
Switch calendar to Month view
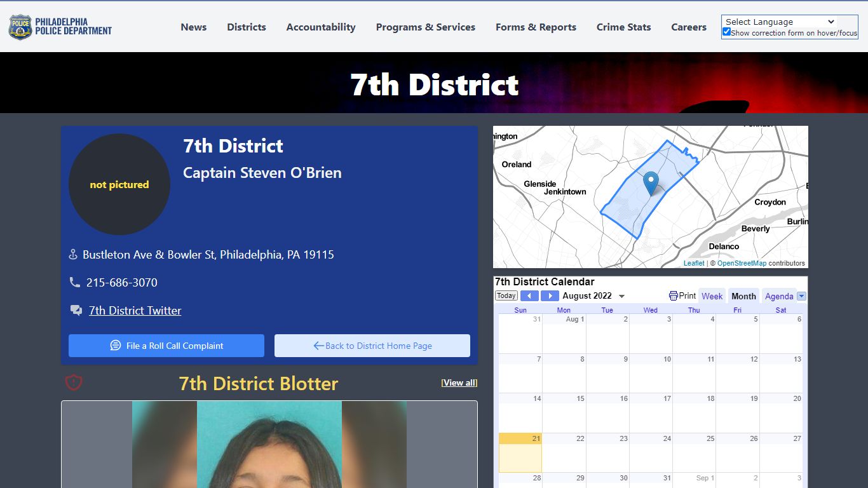[743, 296]
